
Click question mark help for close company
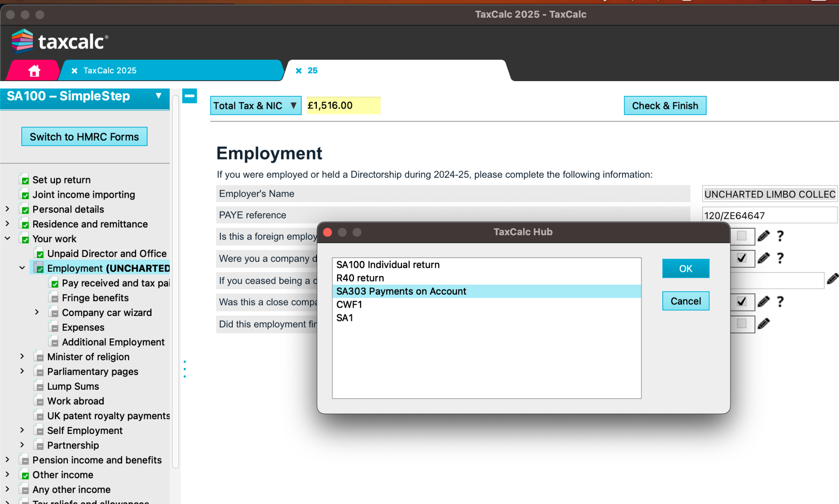click(780, 302)
